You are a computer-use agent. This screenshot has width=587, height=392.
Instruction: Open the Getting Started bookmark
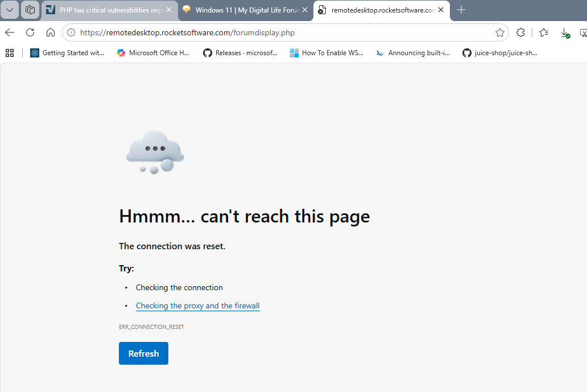coord(67,53)
